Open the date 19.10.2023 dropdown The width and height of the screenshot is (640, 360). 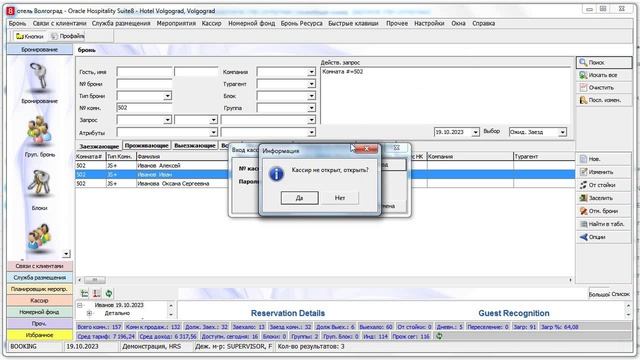click(x=476, y=132)
